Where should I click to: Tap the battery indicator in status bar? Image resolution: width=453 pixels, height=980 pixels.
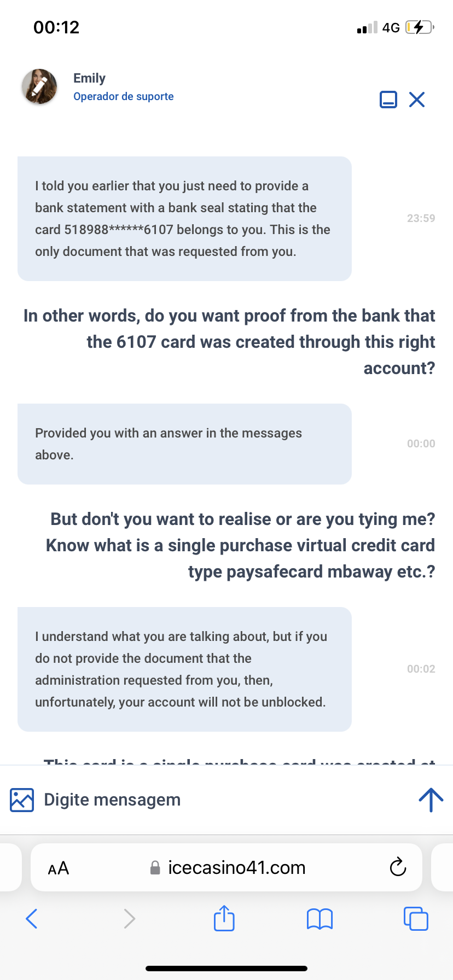point(420,27)
